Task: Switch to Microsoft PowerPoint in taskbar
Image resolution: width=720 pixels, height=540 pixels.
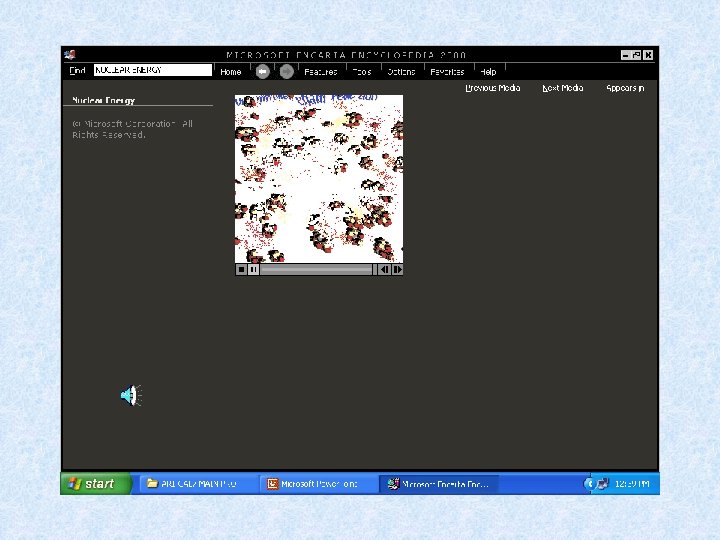Action: coord(318,484)
